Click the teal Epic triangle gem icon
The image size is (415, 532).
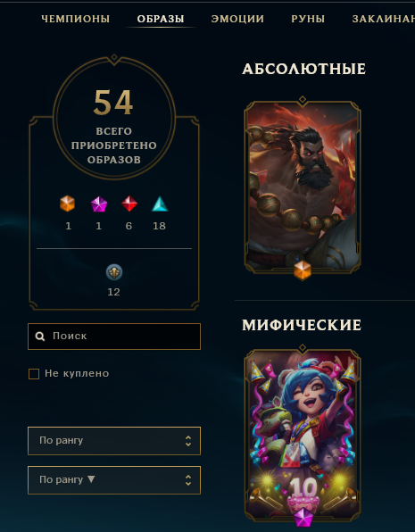click(x=160, y=204)
